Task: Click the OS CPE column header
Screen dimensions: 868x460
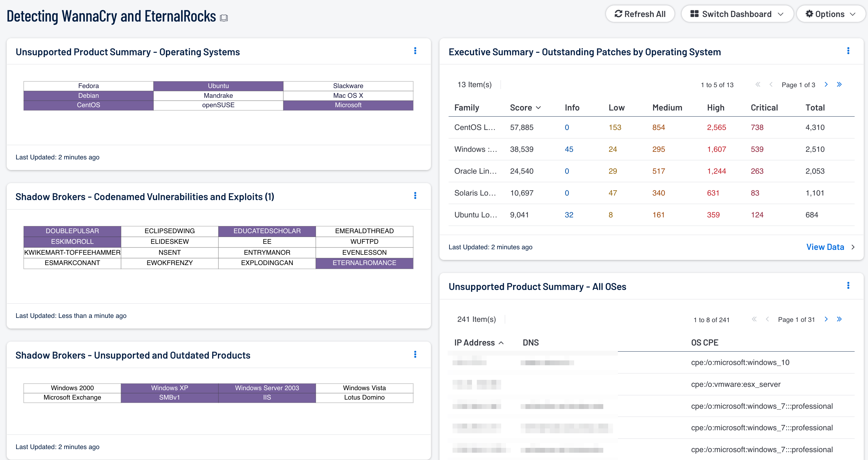Action: pyautogui.click(x=704, y=343)
